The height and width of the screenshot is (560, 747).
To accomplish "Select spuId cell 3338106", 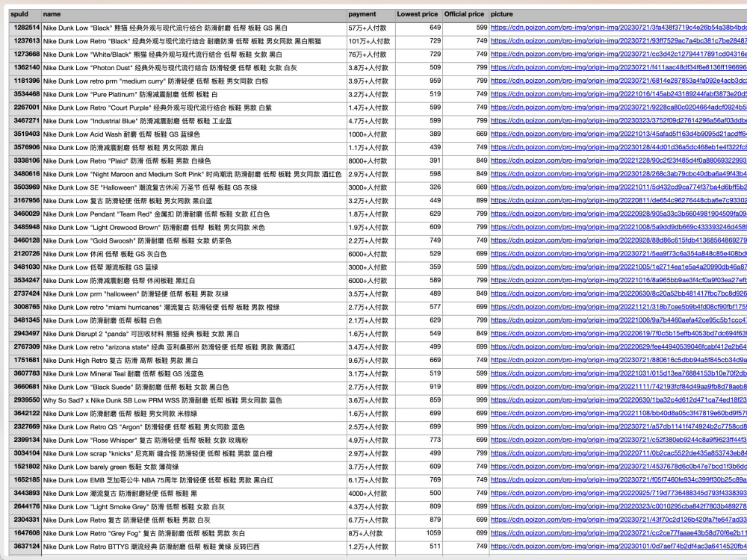I will 25,161.
